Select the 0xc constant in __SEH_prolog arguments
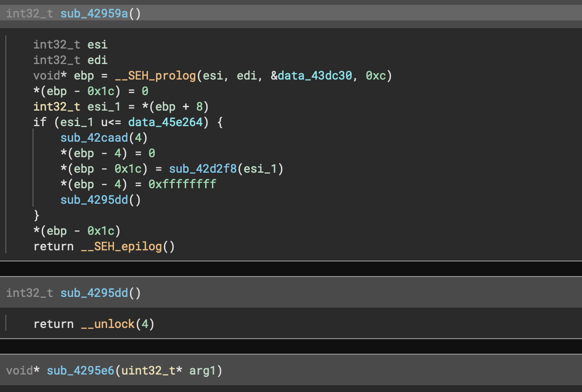Viewport: 582px width, 392px height. pyautogui.click(x=375, y=76)
